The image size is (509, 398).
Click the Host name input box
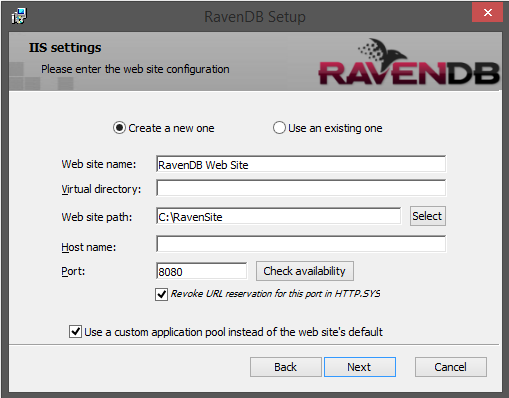301,244
